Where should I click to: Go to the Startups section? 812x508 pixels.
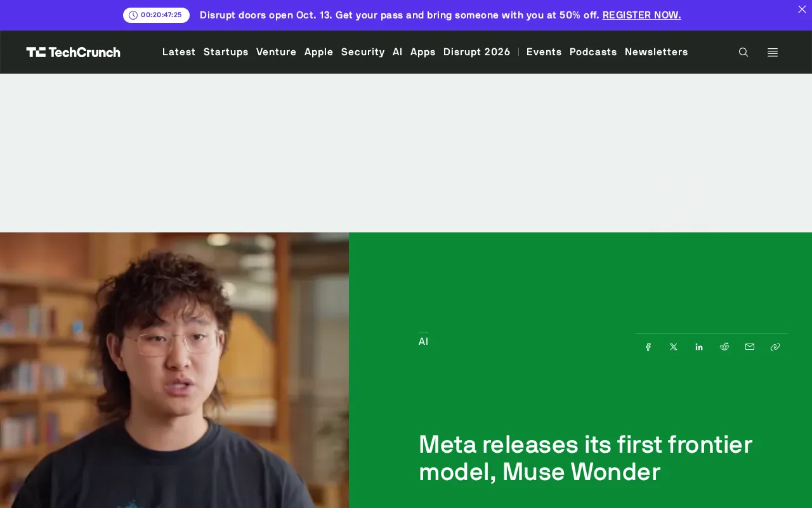click(226, 52)
